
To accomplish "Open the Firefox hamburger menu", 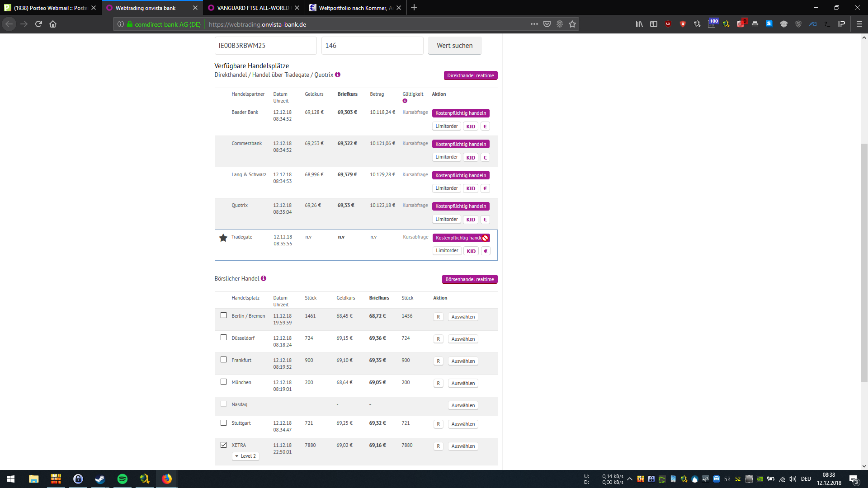I will coord(859,24).
